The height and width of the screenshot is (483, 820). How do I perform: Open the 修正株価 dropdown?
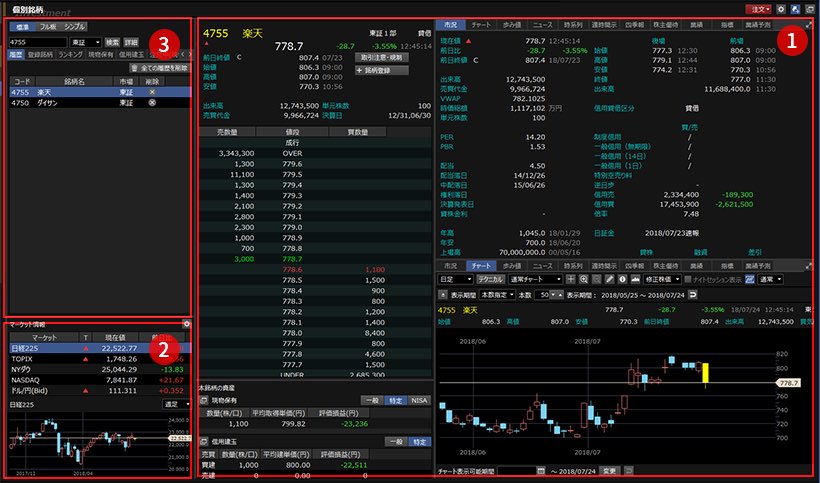coord(663,280)
